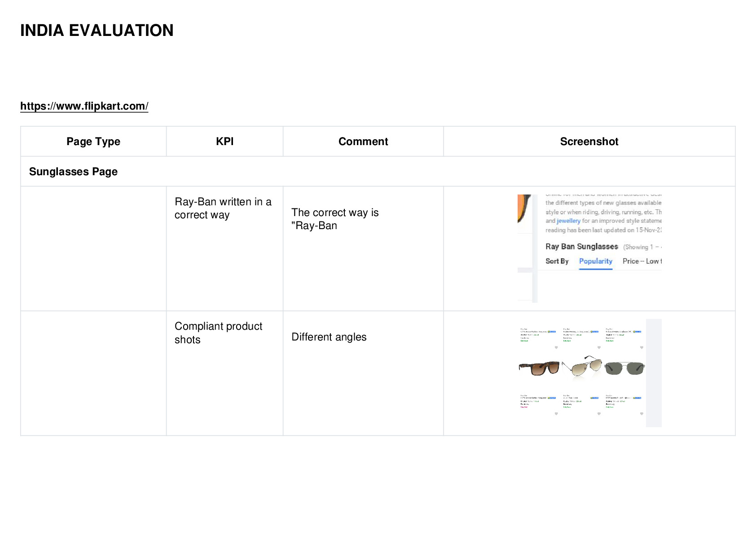The height and width of the screenshot is (535, 756).
Task: Click the jewellery link in the screenshot
Action: 568,221
